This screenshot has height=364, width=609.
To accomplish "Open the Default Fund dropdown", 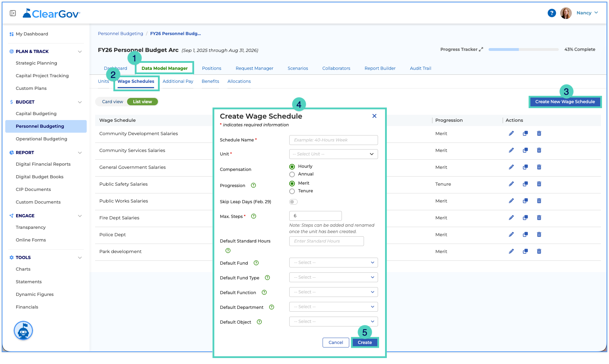I will tap(333, 263).
